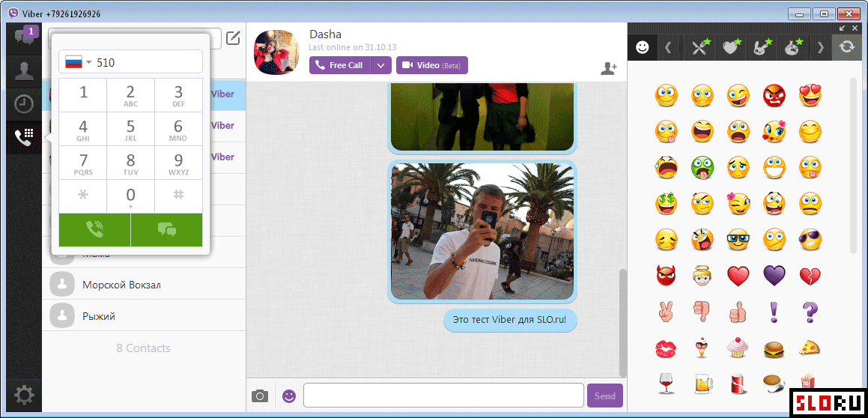Insert the purple heart emoticon
Image resolution: width=868 pixels, height=418 pixels.
tap(774, 275)
